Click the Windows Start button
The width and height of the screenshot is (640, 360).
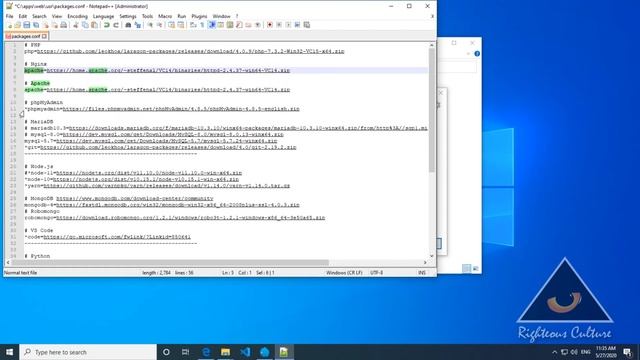(x=9, y=352)
